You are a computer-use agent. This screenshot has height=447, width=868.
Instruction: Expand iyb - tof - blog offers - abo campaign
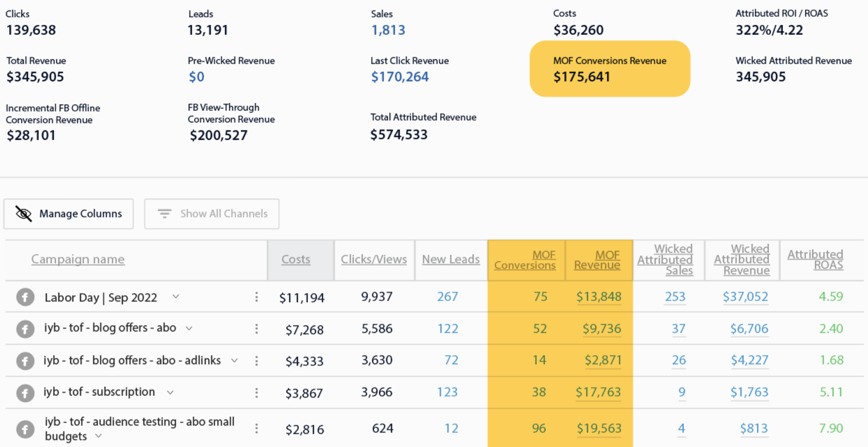[189, 328]
